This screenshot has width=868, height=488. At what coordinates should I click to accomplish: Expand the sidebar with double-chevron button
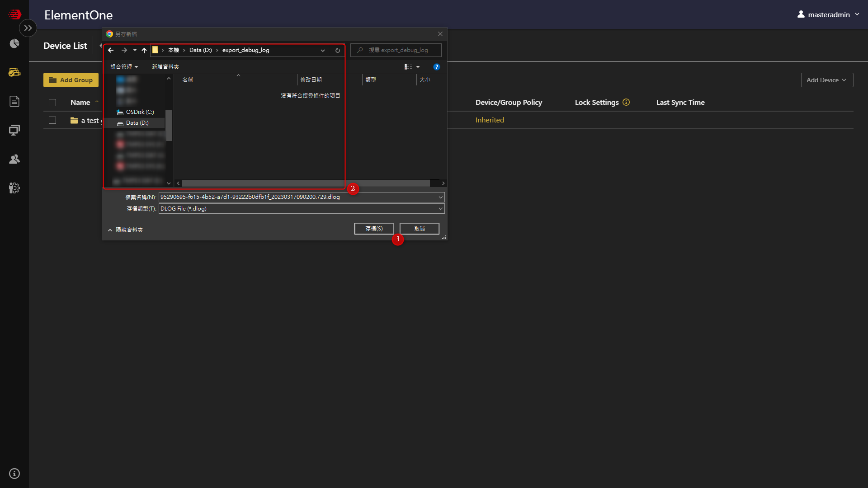28,28
